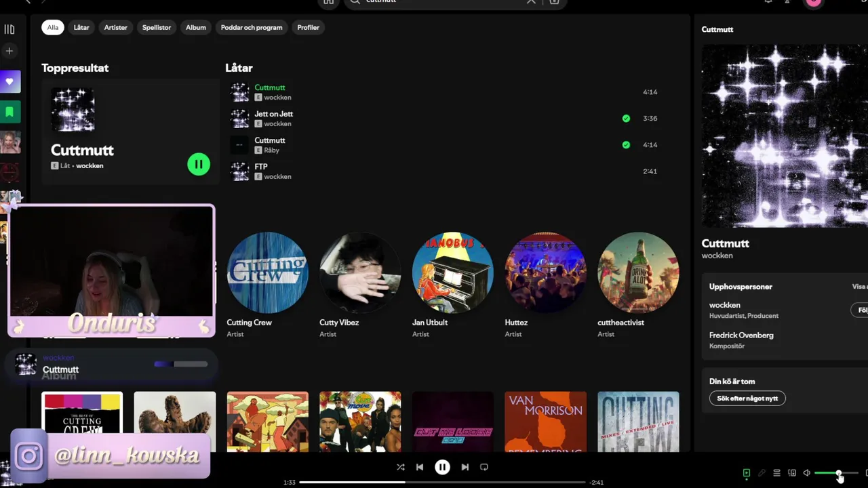The width and height of the screenshot is (868, 488).
Task: Toggle Now Playing view button
Action: click(x=747, y=473)
